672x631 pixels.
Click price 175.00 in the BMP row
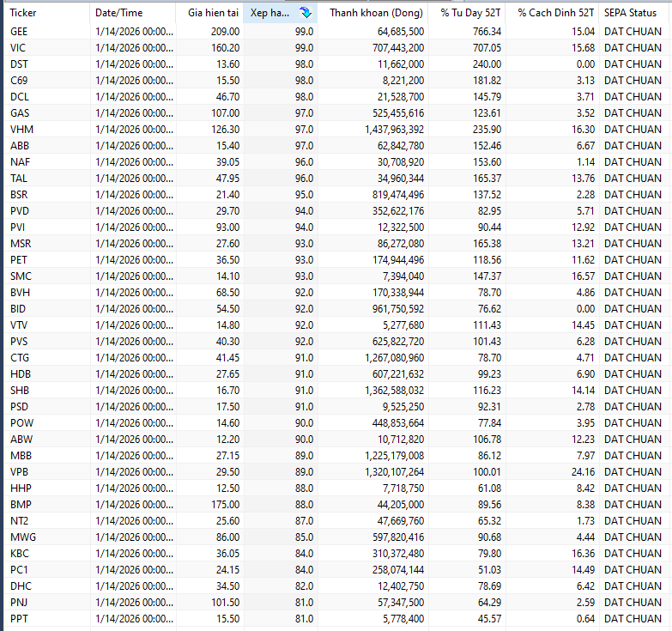click(226, 504)
